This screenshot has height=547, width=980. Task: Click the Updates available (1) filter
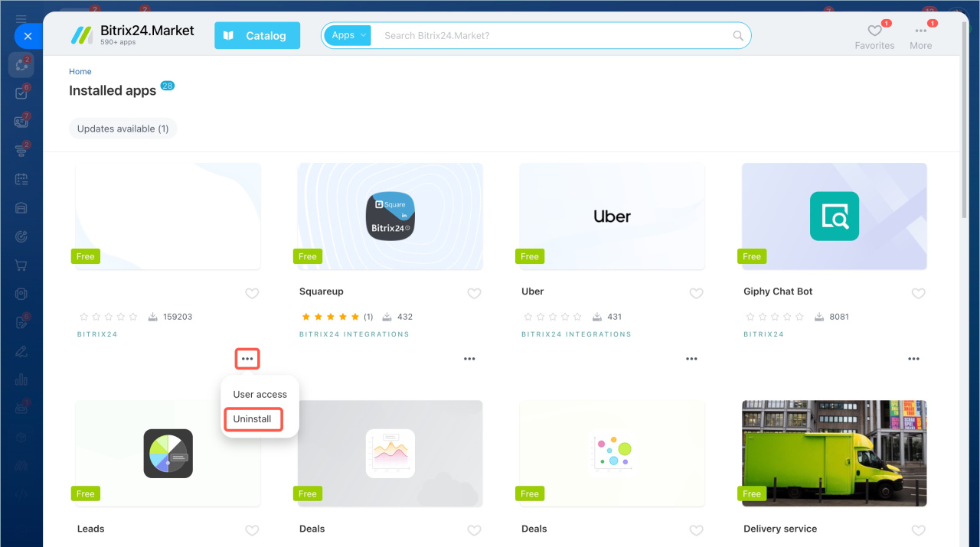click(x=122, y=129)
